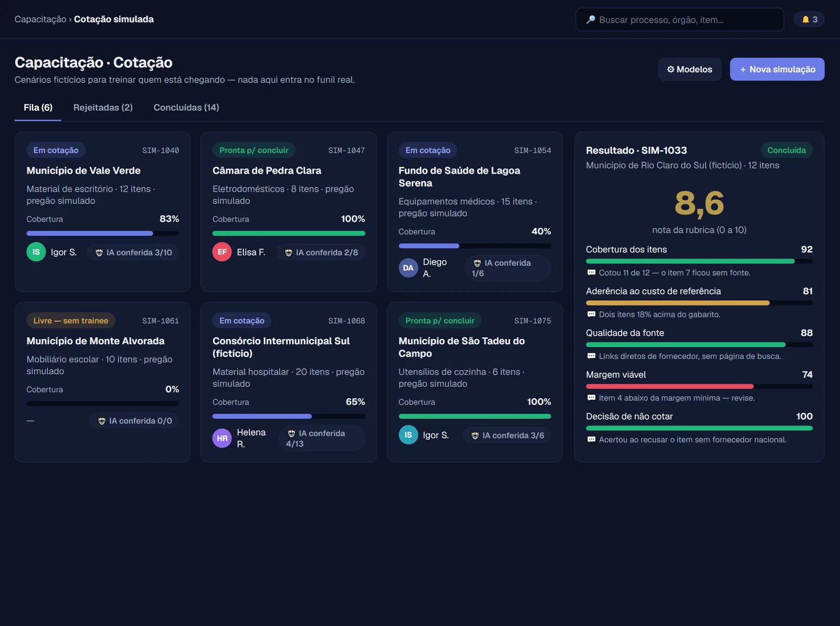The width and height of the screenshot is (840, 626).
Task: Click the 'IA conferida 1/6' badge
Action: tap(508, 268)
